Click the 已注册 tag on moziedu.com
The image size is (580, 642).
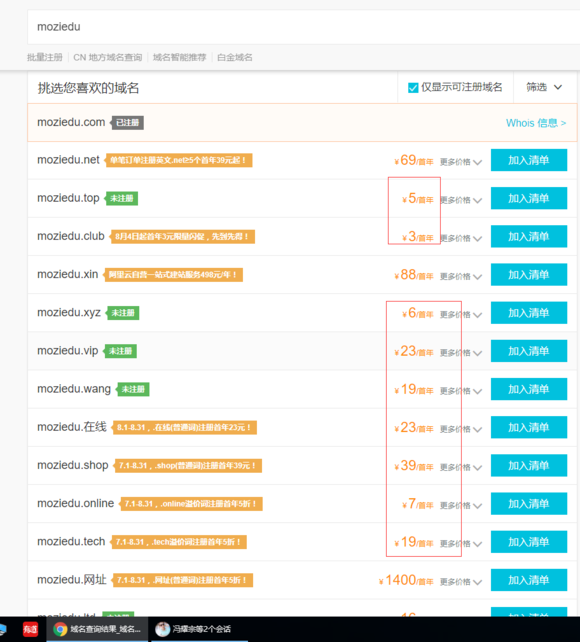tap(127, 122)
